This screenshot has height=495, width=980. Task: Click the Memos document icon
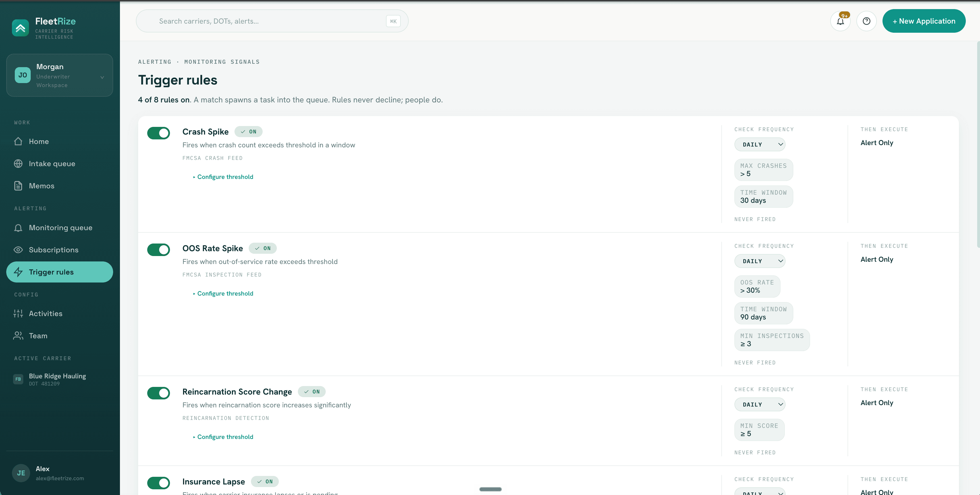click(x=18, y=186)
